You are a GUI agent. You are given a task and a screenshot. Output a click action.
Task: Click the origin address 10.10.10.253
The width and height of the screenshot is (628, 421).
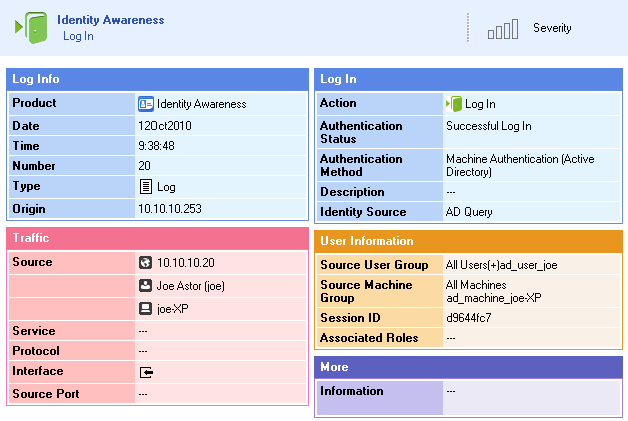point(170,209)
